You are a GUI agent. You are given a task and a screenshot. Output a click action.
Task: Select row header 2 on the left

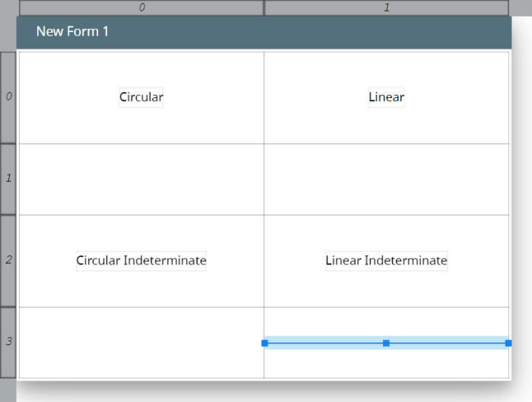(x=8, y=261)
